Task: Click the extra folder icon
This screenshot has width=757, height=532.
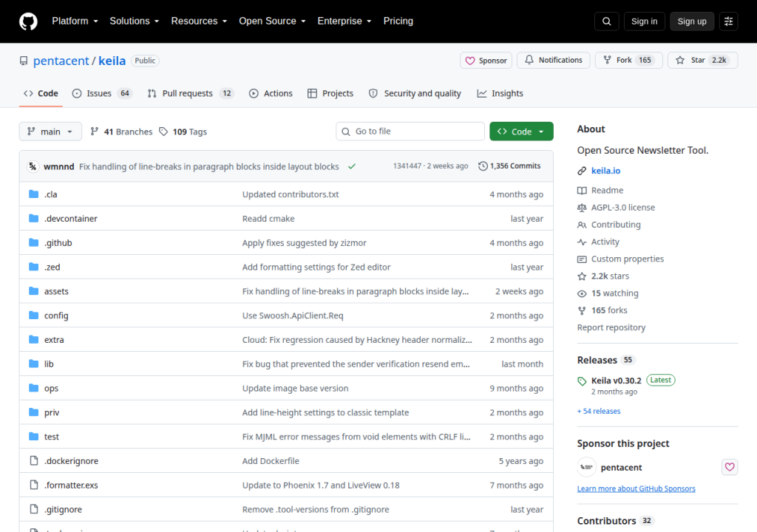Action: 34,339
